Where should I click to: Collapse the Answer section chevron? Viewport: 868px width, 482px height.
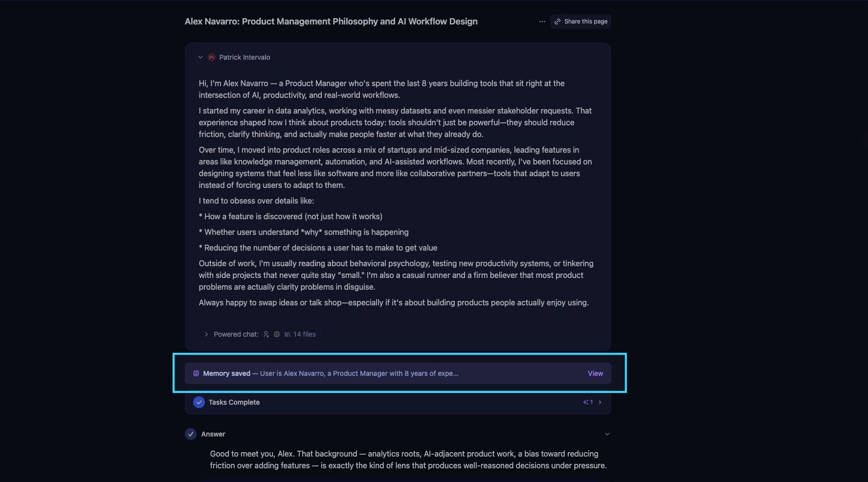(607, 434)
